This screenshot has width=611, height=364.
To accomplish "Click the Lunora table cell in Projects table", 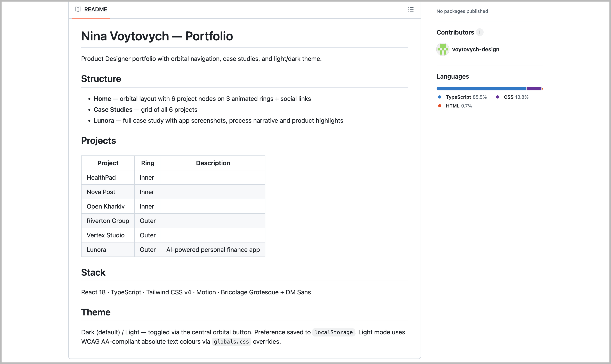I will 108,250.
